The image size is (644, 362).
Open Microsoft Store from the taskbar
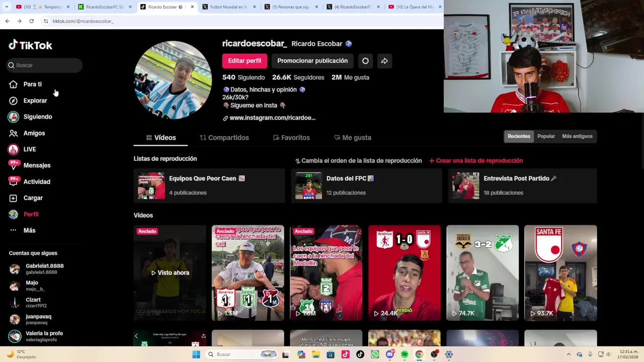[x=331, y=354]
